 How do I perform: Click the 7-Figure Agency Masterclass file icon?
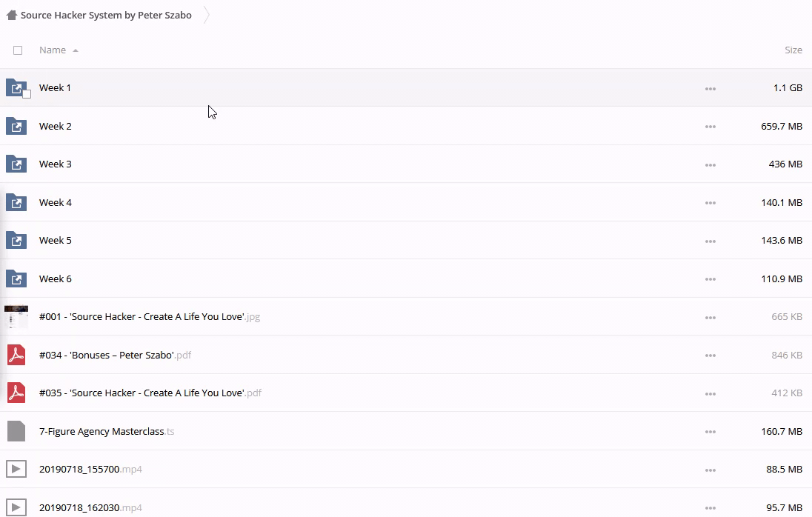coord(16,431)
